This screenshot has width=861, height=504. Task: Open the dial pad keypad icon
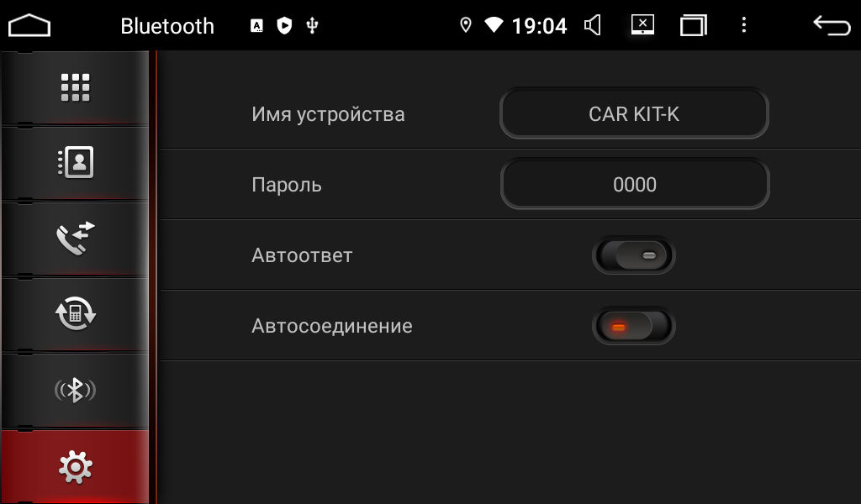pos(75,87)
